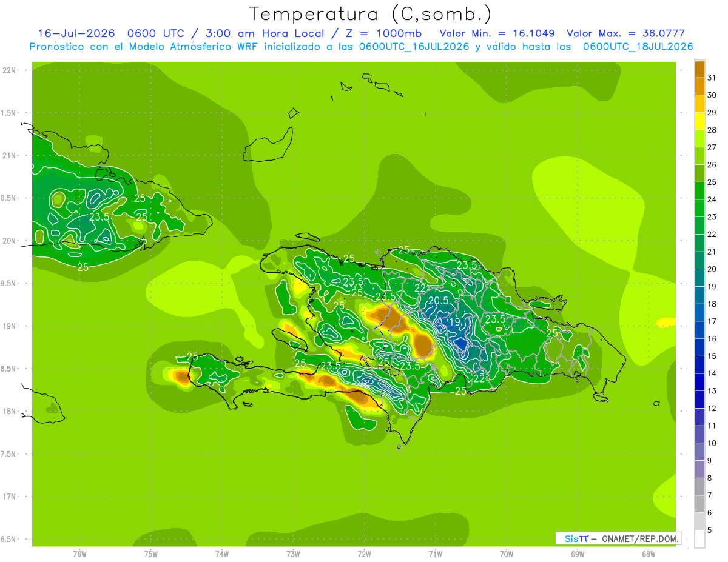The width and height of the screenshot is (728, 562).
Task: Click the dark blue swatch between 14 and 15
Action: (x=699, y=365)
